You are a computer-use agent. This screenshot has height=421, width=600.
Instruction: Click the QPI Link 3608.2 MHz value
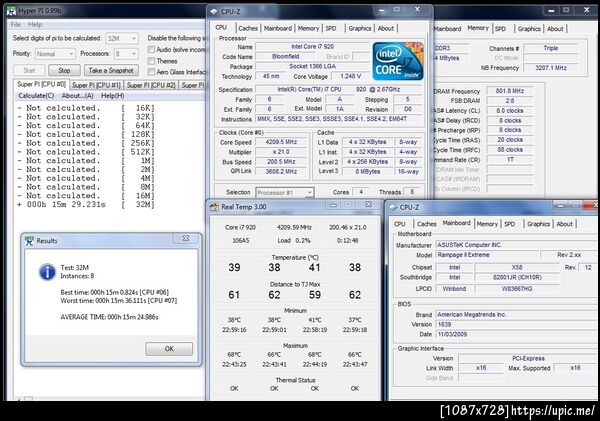(281, 171)
